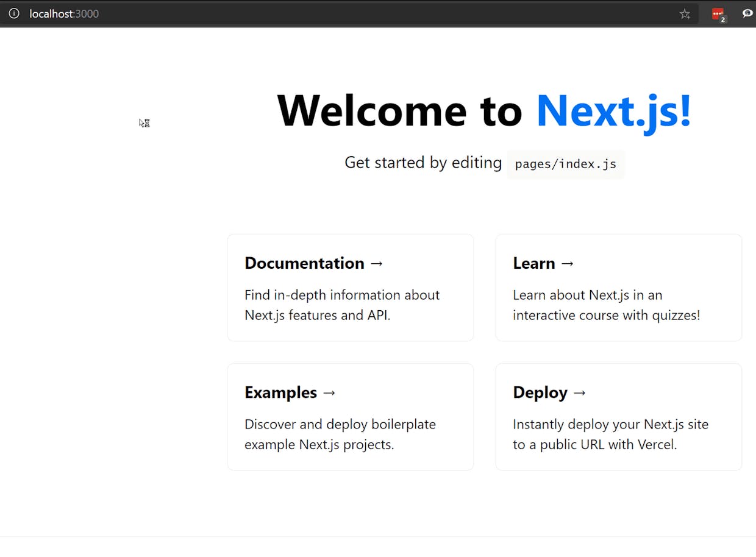
Task: Open the Deploy card
Action: (x=619, y=417)
